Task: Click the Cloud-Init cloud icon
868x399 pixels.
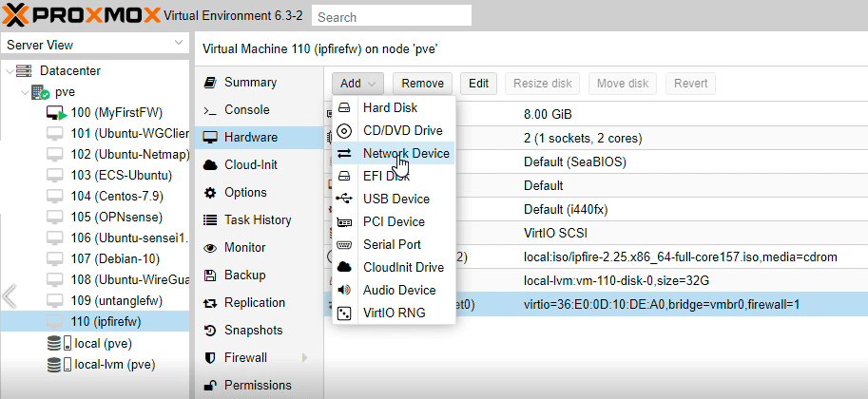Action: click(x=210, y=165)
